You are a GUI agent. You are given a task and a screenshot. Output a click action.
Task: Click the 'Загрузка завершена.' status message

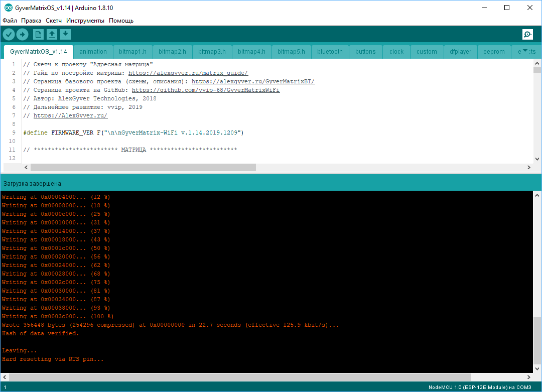click(x=33, y=184)
